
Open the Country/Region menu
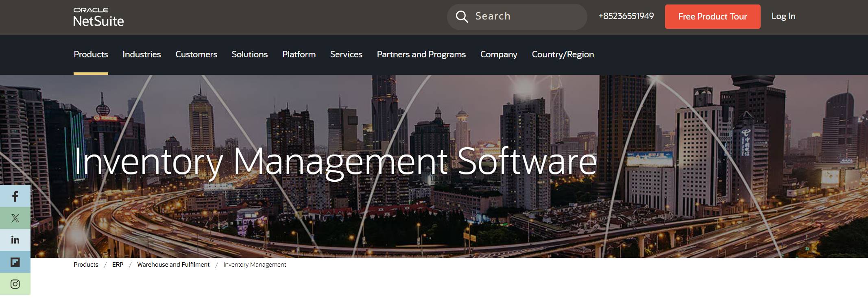(563, 54)
